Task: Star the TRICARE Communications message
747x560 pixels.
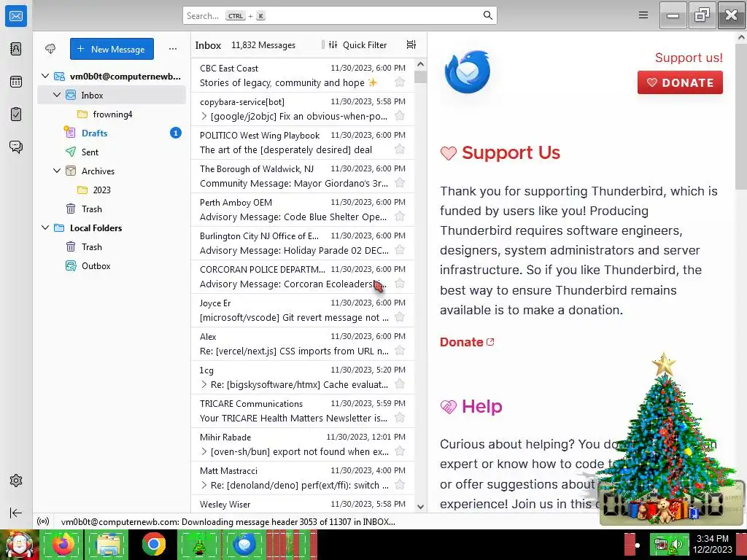Action: (400, 418)
